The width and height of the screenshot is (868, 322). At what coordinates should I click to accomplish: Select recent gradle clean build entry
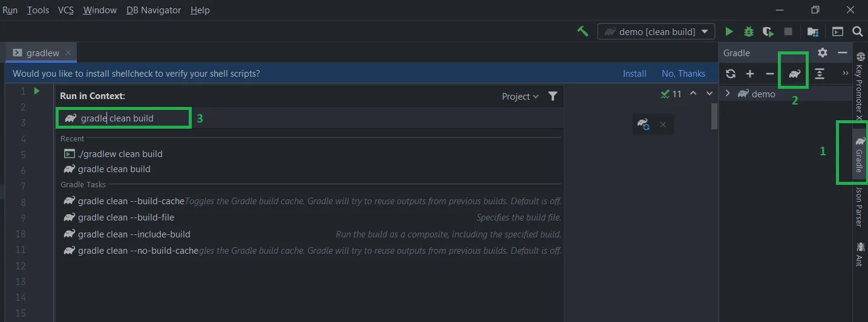point(309,169)
